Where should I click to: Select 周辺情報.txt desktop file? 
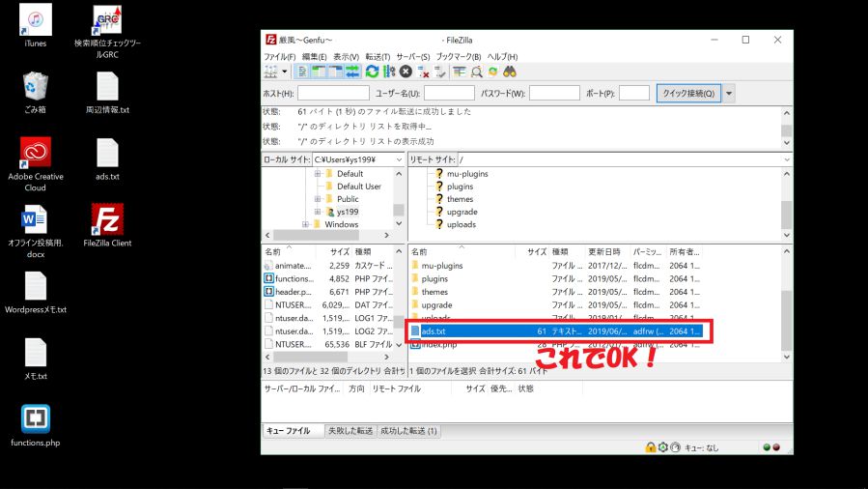[107, 93]
